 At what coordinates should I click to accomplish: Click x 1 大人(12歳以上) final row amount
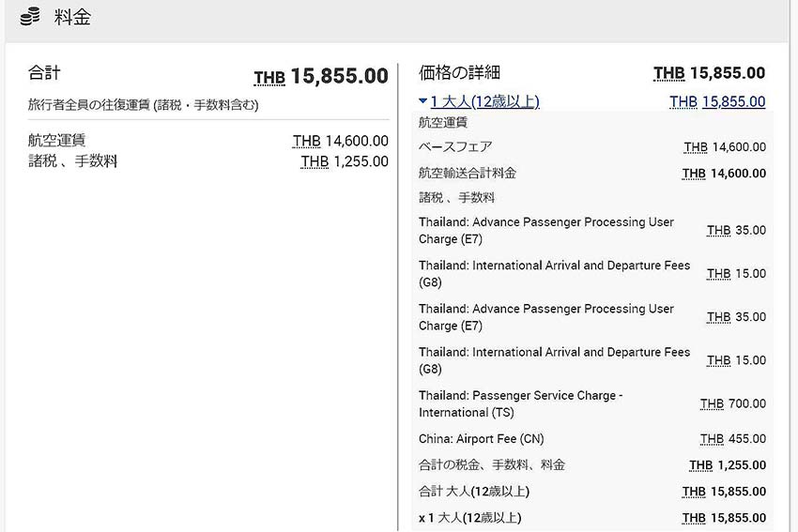(x=724, y=518)
